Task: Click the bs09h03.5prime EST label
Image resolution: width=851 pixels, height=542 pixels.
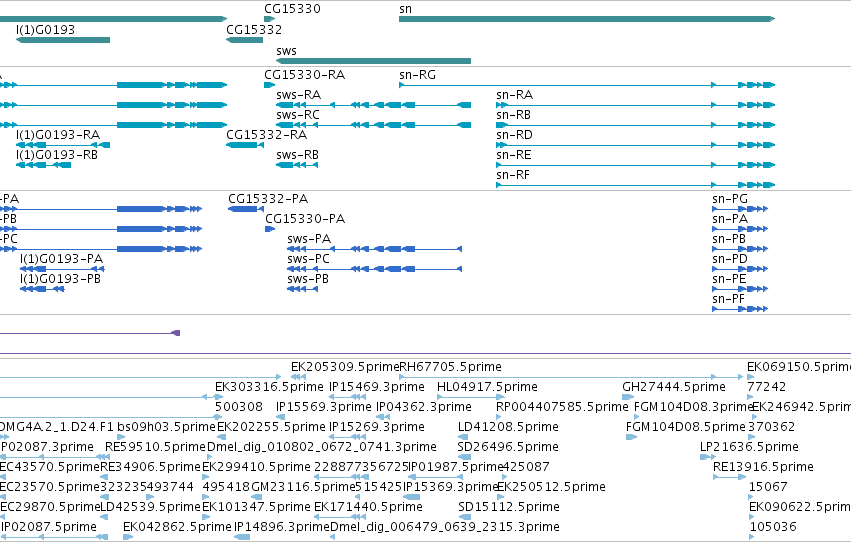Action: (167, 428)
